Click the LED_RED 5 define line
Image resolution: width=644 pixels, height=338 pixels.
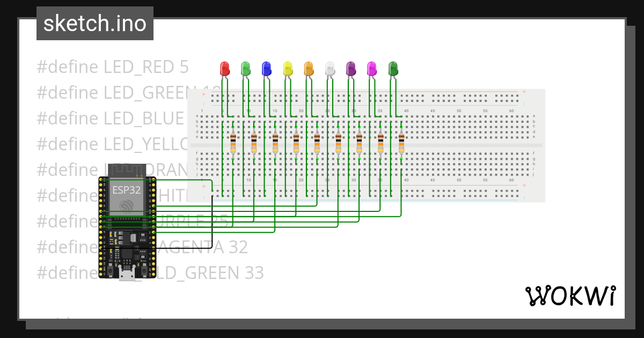pos(112,67)
